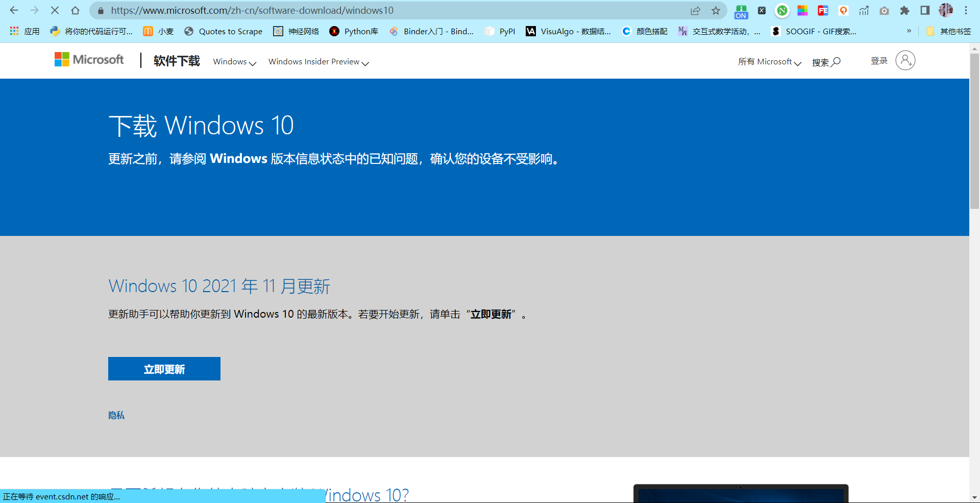Open the Chrome profile avatar
The width and height of the screenshot is (980, 503).
[x=946, y=10]
